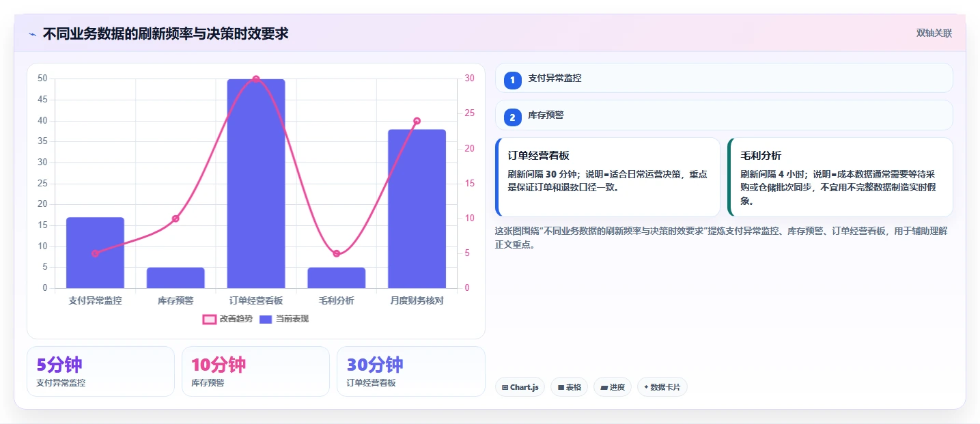Select the 毛利分析 bar in the chart
The image size is (980, 424).
click(337, 278)
